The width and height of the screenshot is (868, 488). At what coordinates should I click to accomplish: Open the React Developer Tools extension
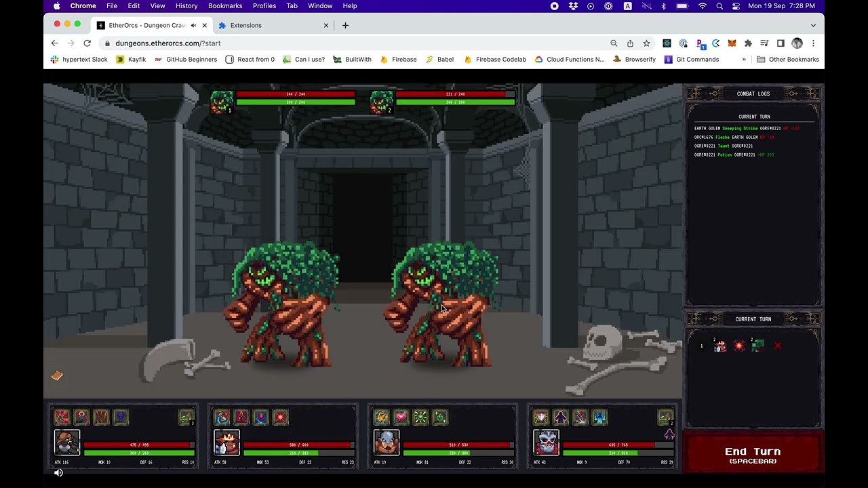(667, 43)
